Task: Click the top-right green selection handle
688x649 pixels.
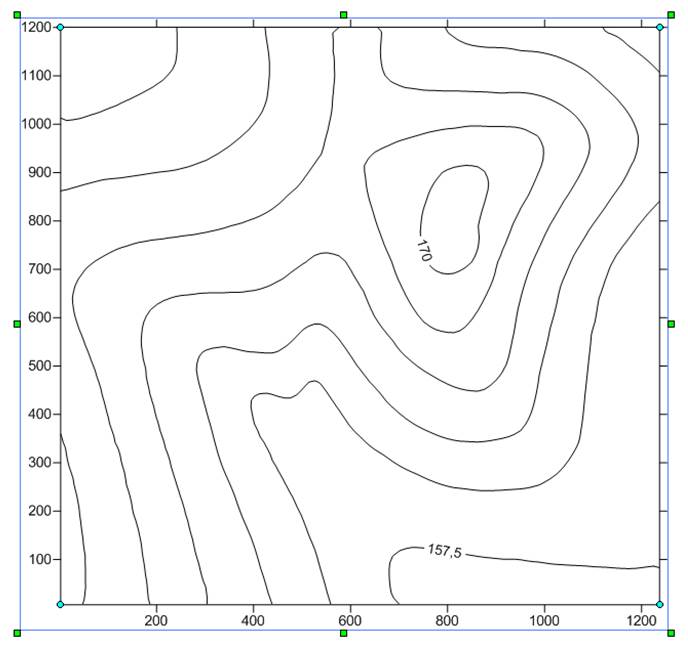Action: coord(671,15)
